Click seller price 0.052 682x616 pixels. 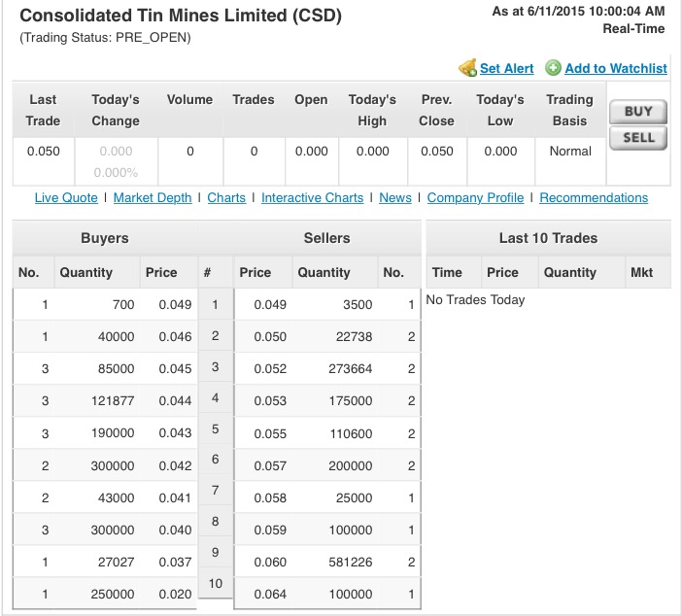(x=270, y=369)
